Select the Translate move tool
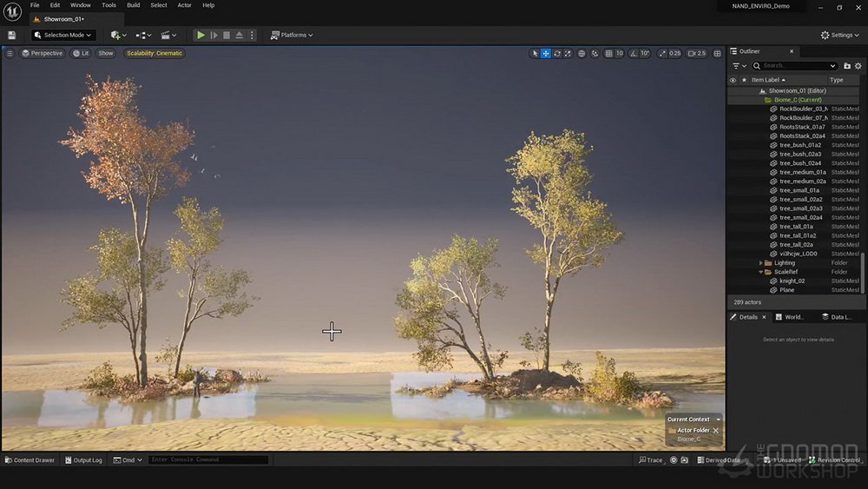The height and width of the screenshot is (489, 868). (x=546, y=53)
